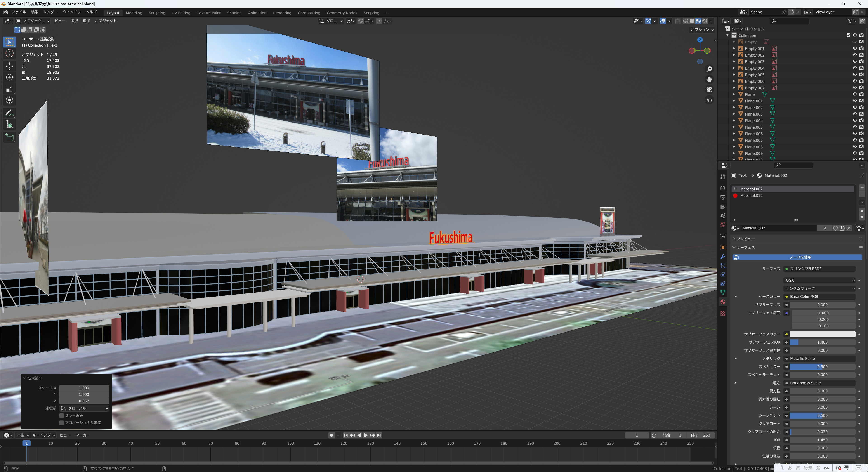Play the animation forward

click(366, 435)
